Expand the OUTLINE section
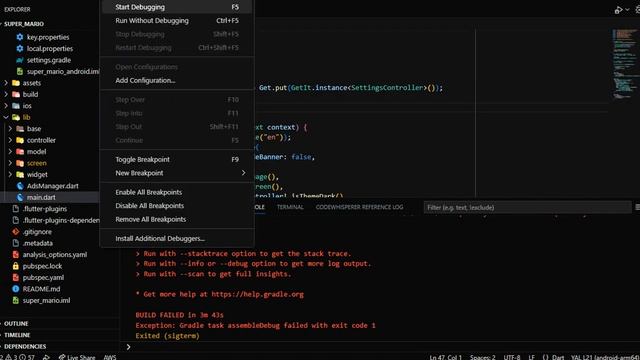 click(x=16, y=323)
